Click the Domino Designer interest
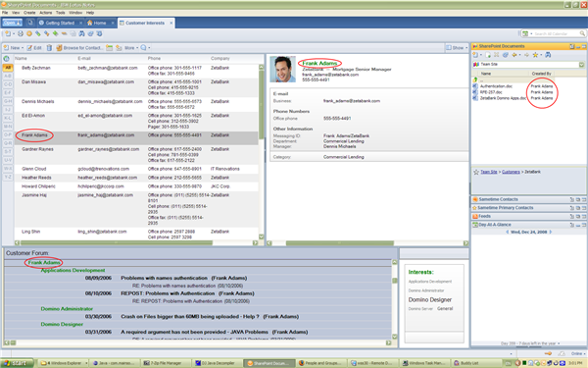Viewport: 588px width, 368px height. pyautogui.click(x=430, y=299)
